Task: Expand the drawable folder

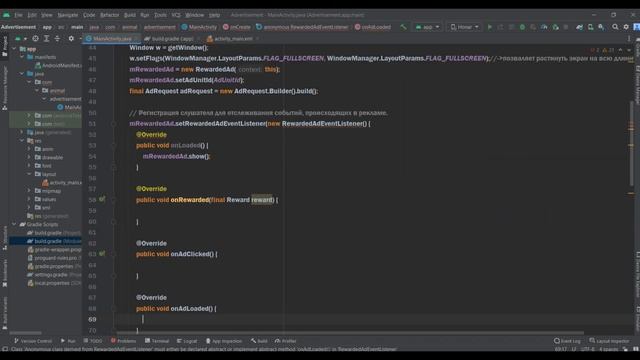Action: (29, 157)
